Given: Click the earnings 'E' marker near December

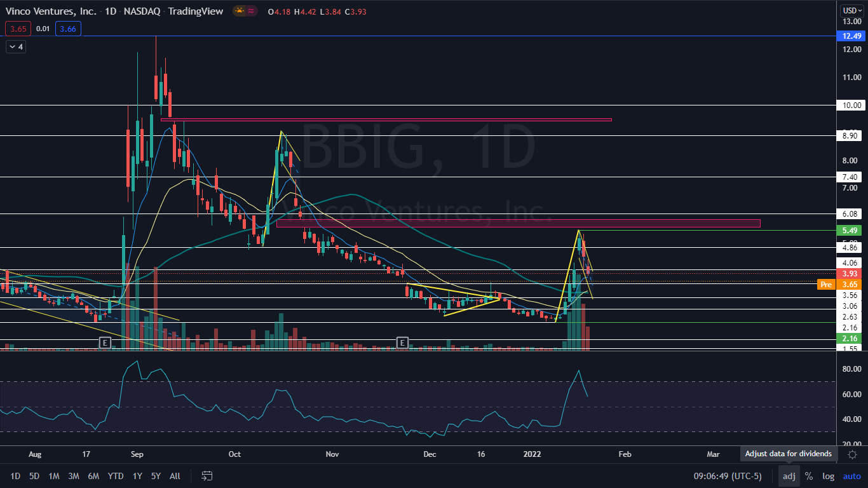Looking at the screenshot, I should click(x=402, y=342).
